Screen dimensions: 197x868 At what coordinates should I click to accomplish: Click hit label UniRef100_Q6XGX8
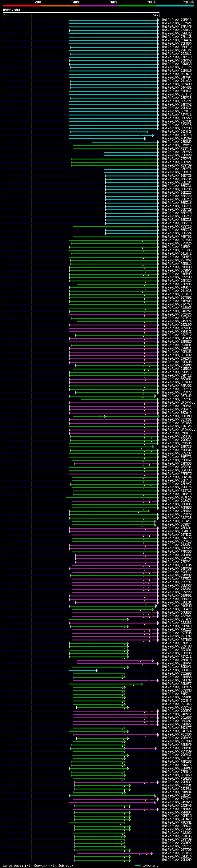click(177, 132)
